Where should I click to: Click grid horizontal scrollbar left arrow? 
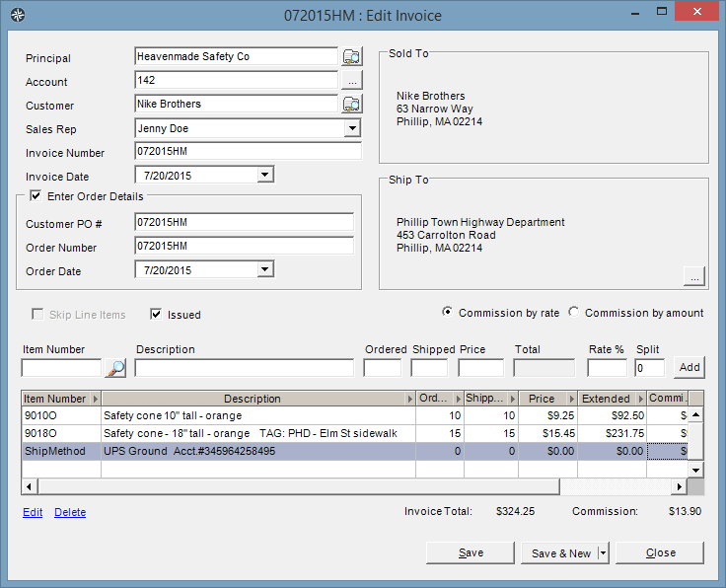pos(30,486)
